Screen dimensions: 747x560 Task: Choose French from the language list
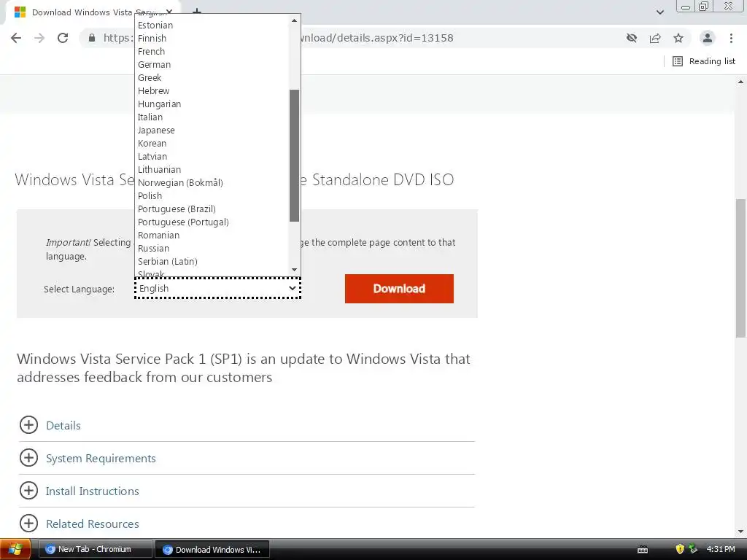(x=212, y=52)
